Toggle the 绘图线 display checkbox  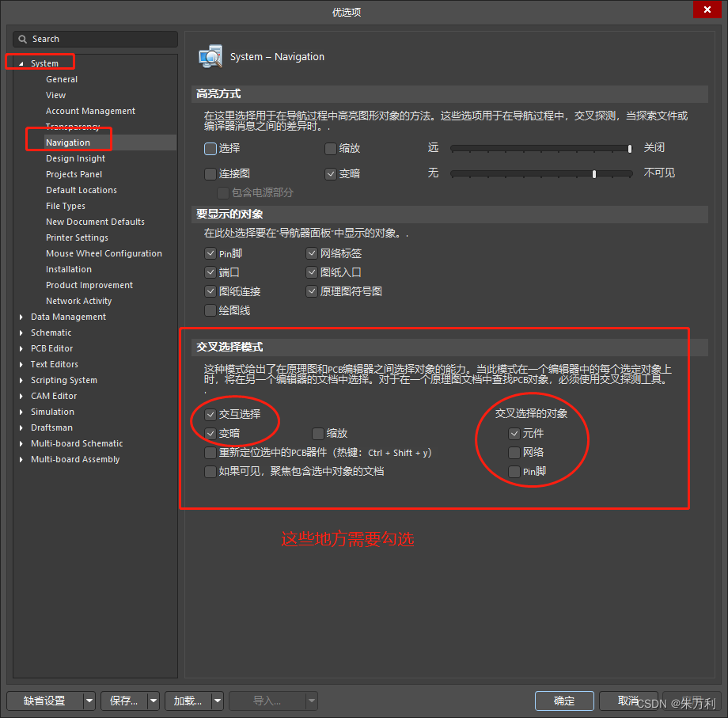[210, 310]
